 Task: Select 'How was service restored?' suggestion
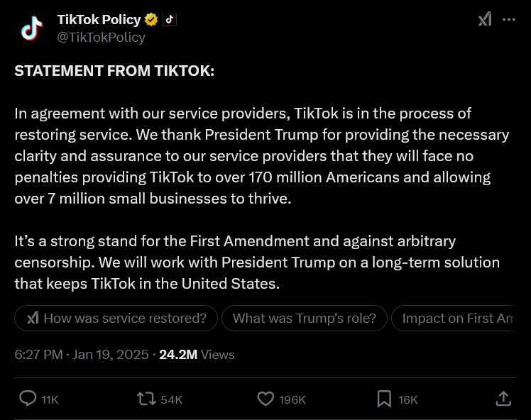(x=116, y=319)
